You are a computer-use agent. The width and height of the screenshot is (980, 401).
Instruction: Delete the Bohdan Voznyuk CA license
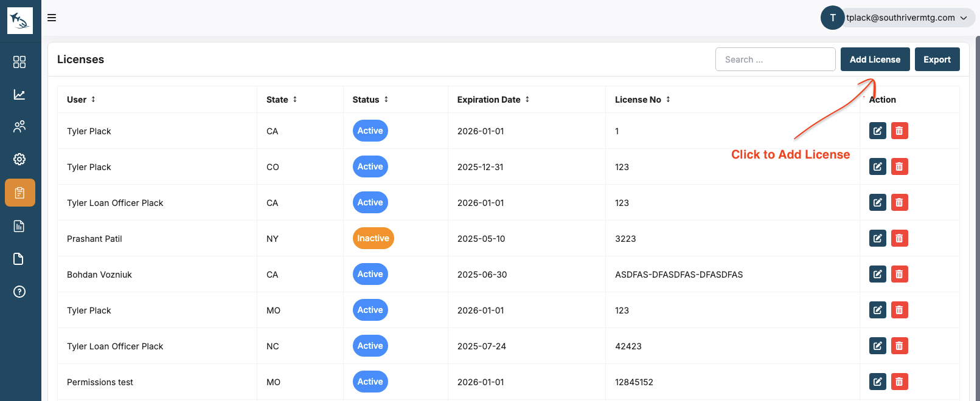(899, 274)
